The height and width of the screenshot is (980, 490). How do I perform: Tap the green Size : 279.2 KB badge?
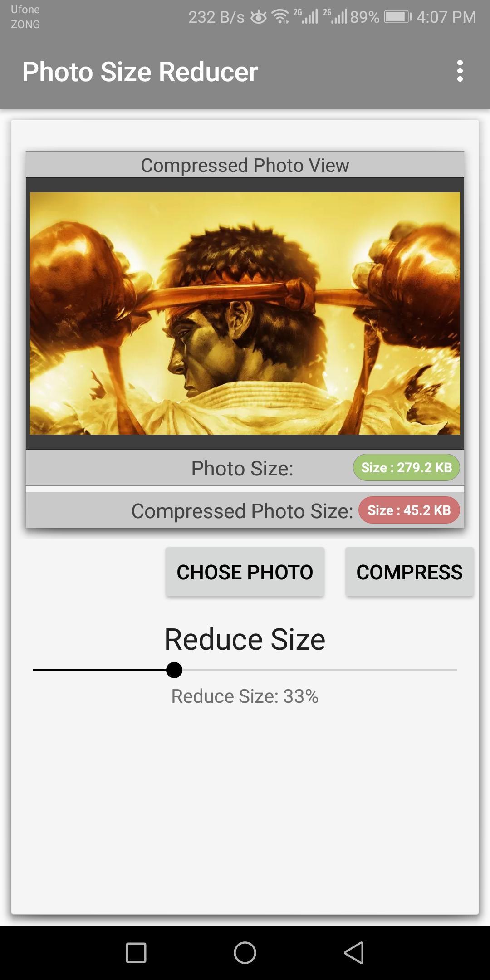(407, 467)
